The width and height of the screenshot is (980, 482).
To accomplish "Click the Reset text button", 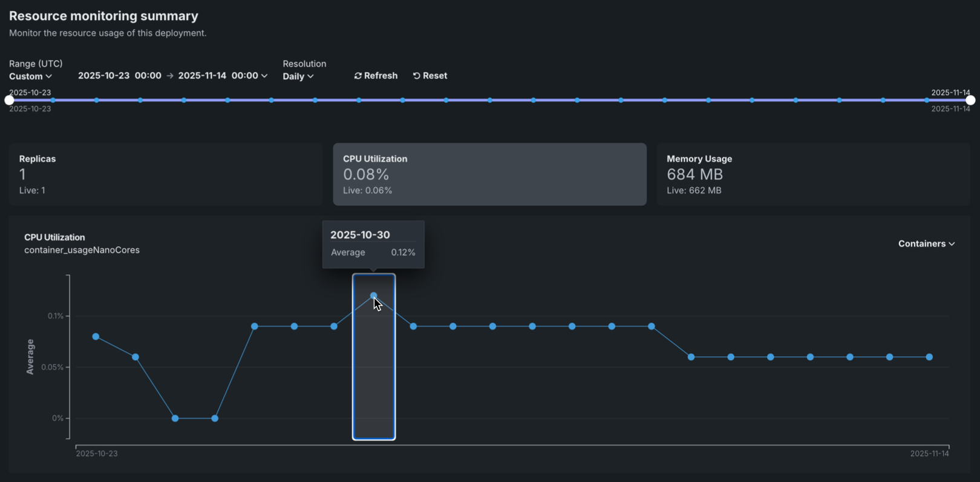I will [435, 76].
